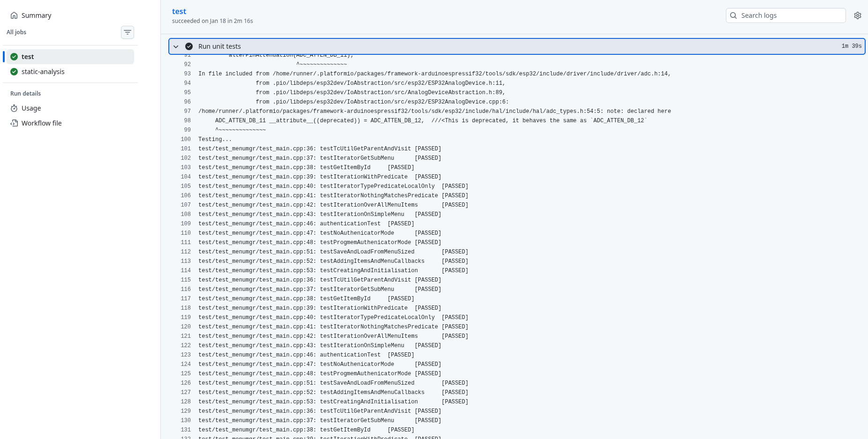Click the Workflow file icon
The image size is (868, 439).
(14, 123)
